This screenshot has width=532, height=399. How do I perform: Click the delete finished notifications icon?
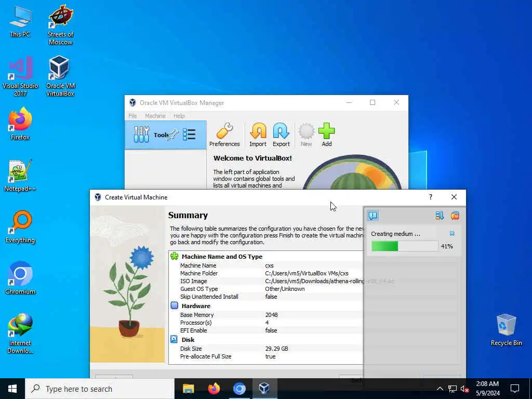point(455,216)
